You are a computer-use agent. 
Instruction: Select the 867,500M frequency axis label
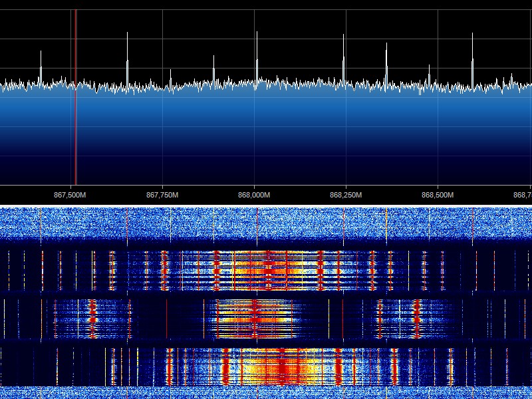[x=70, y=195]
